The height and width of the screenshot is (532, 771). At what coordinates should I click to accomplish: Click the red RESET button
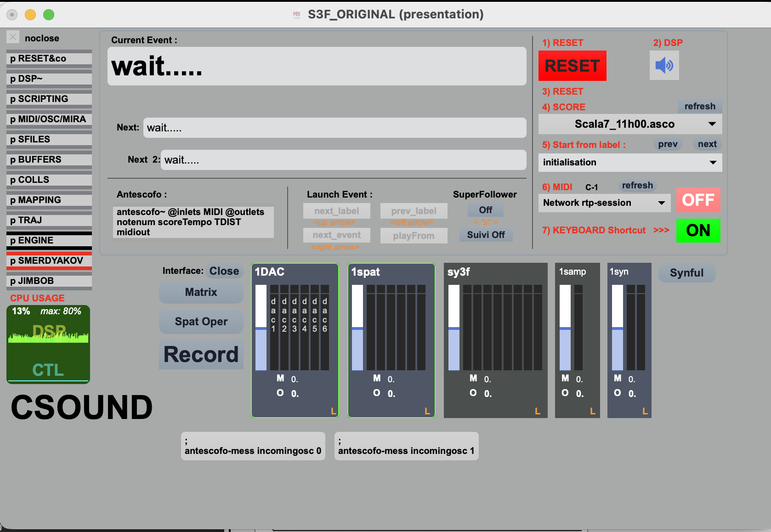[x=572, y=66]
